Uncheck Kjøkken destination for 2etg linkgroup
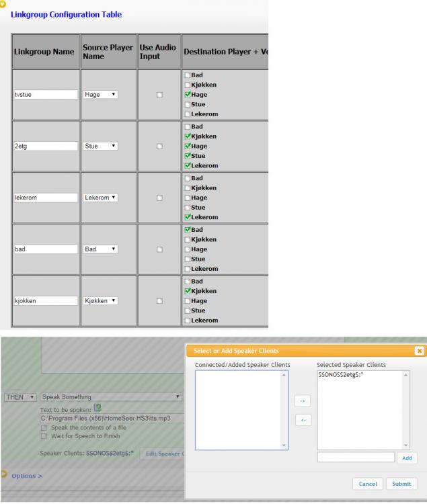 188,136
